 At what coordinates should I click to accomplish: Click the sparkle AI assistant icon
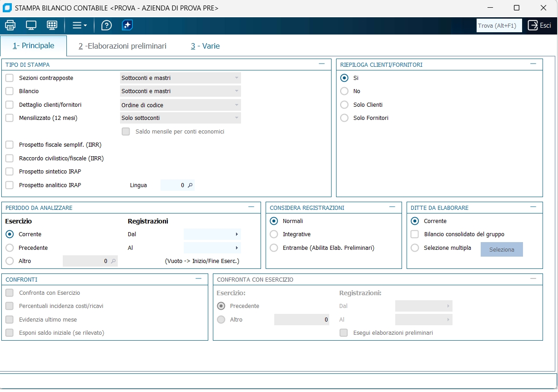tap(127, 25)
